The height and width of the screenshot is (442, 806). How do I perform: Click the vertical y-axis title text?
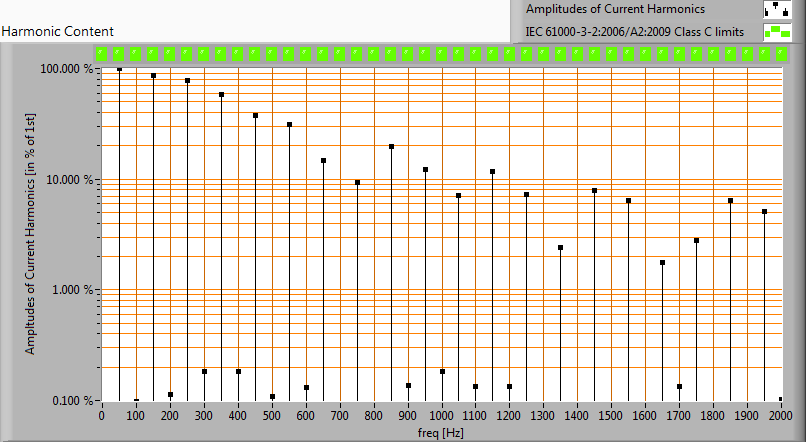pyautogui.click(x=32, y=234)
